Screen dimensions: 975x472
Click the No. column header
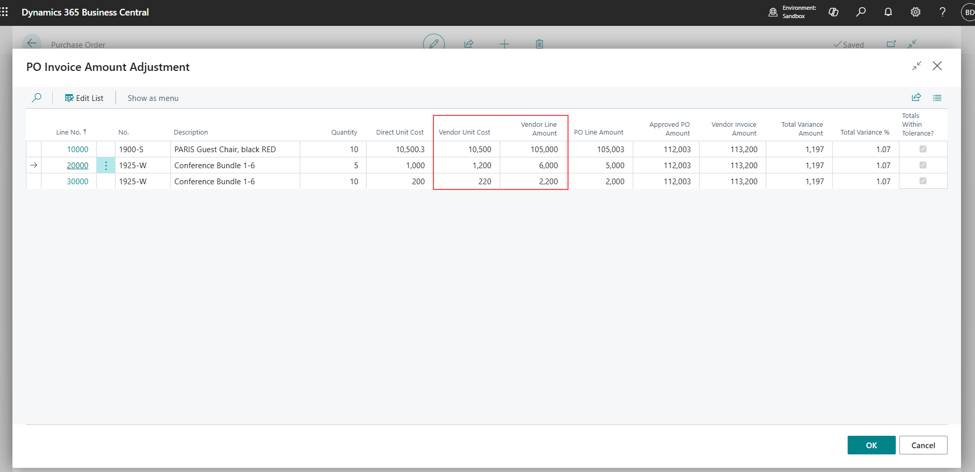[x=123, y=132]
